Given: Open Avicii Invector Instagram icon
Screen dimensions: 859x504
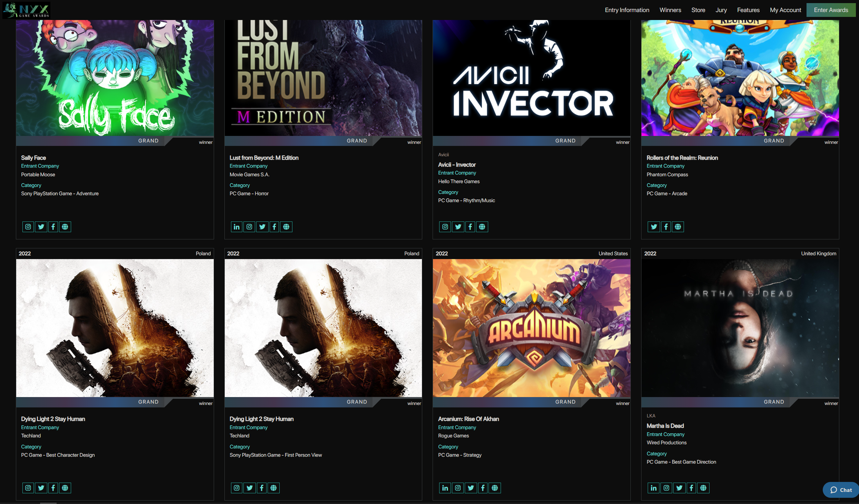Looking at the screenshot, I should [445, 227].
